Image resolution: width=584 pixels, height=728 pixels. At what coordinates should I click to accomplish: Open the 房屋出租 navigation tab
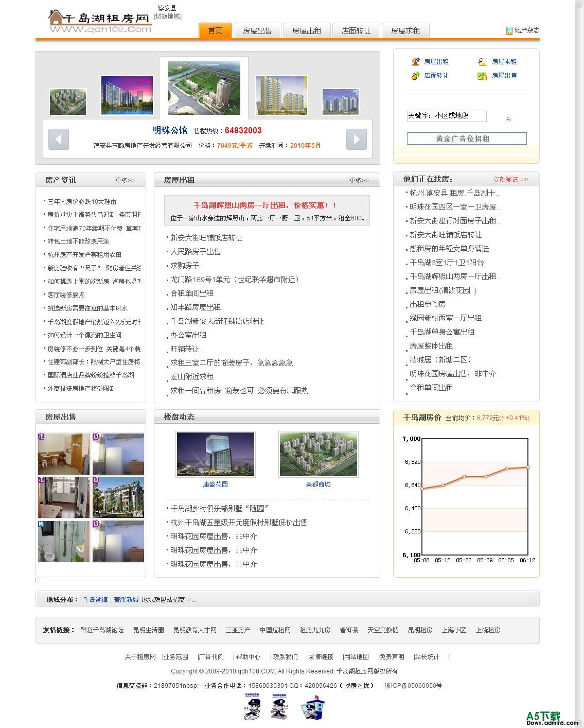pos(307,31)
